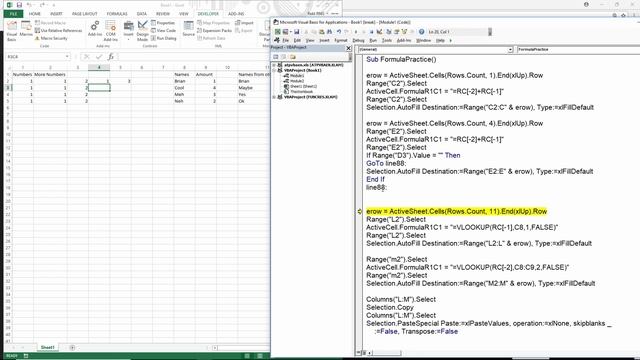The image size is (640, 360).
Task: Click Run Sub continue icon in VBA toolbar
Action: pyautogui.click(x=356, y=32)
